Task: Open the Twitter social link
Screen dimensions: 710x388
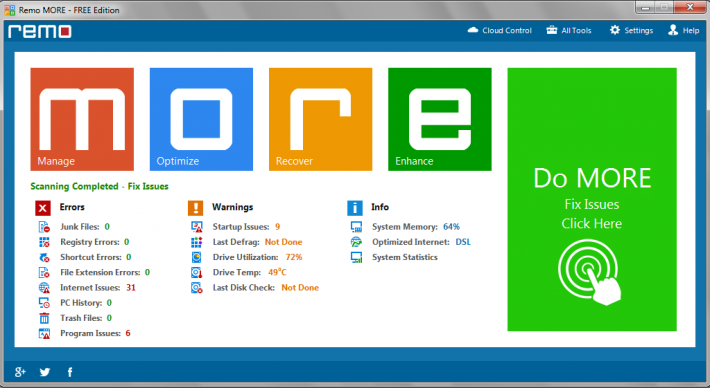Action: 44,372
